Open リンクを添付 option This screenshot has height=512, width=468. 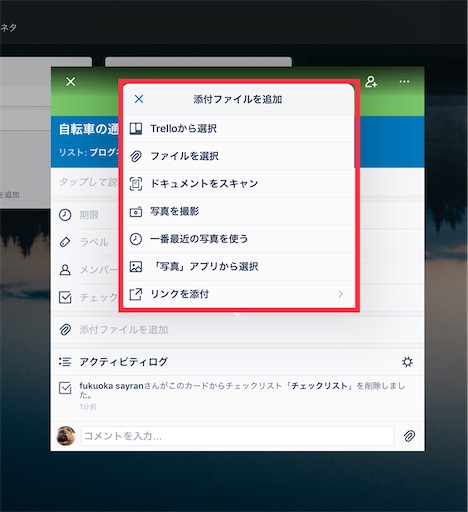pyautogui.click(x=238, y=294)
